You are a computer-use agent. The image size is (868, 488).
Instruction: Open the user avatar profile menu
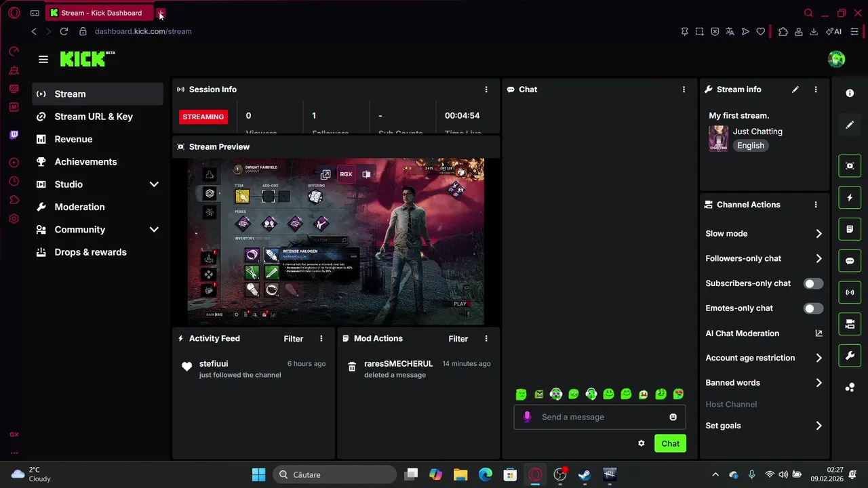[x=836, y=59]
